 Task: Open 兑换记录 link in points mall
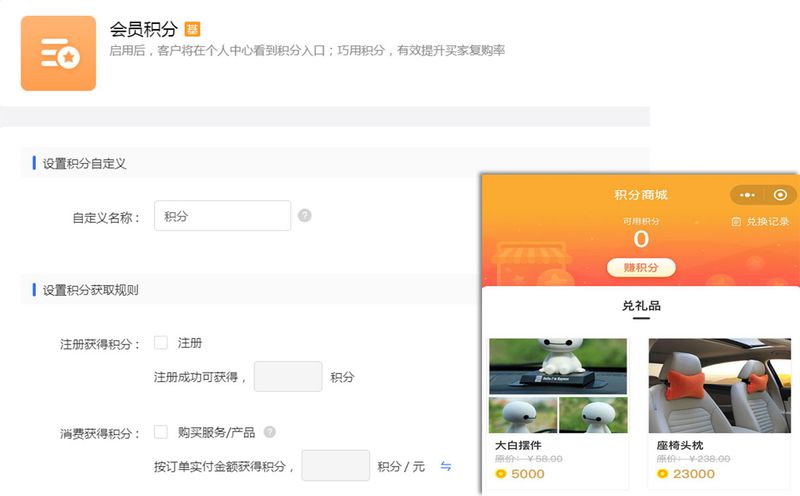click(760, 221)
